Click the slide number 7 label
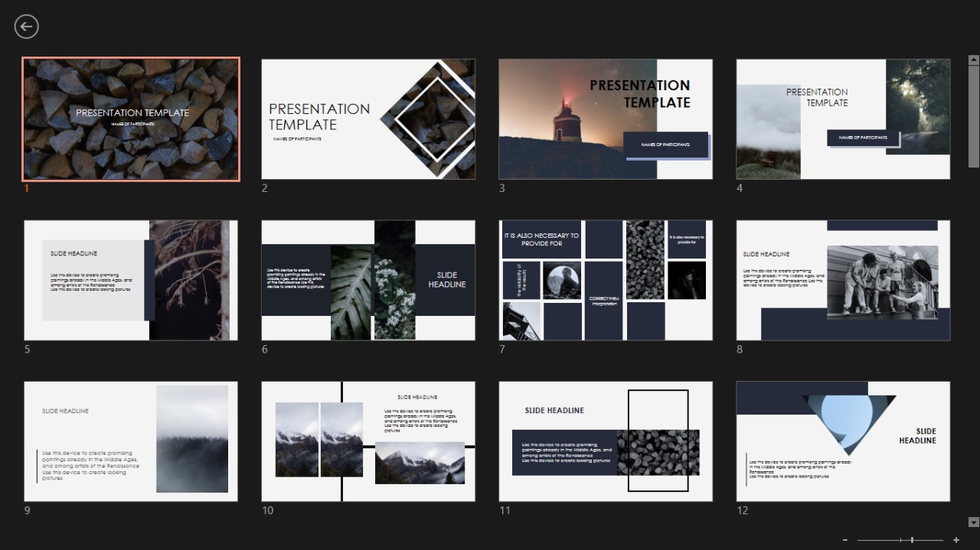This screenshot has height=550, width=980. click(502, 350)
